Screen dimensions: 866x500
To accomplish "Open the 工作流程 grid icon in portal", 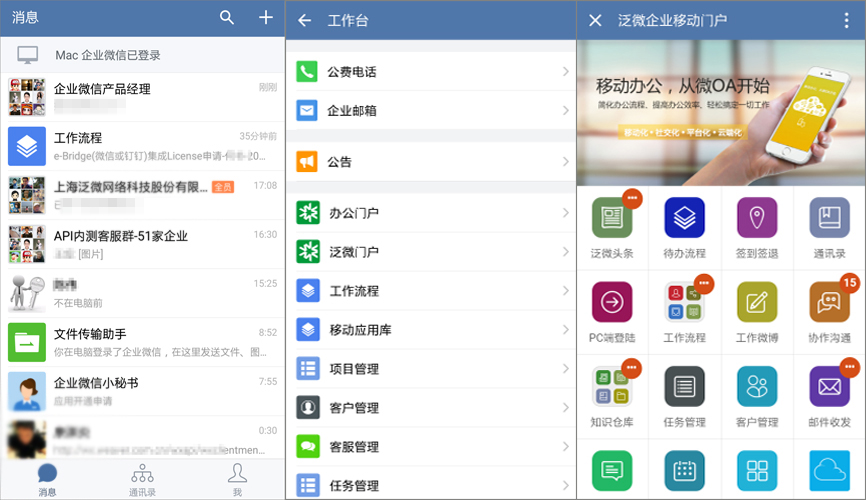I will (x=684, y=302).
